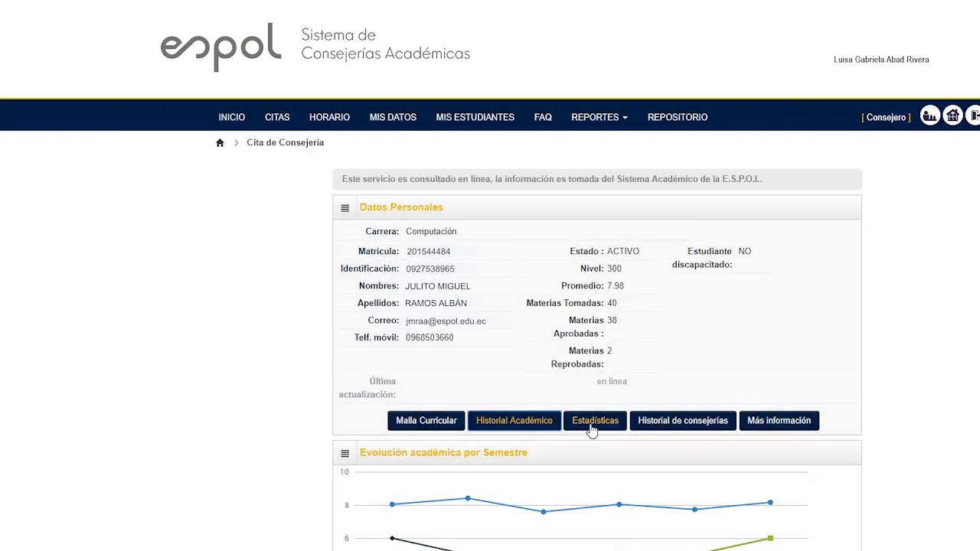Click the Promedio value 7.98
This screenshot has width=980, height=551.
tap(616, 285)
